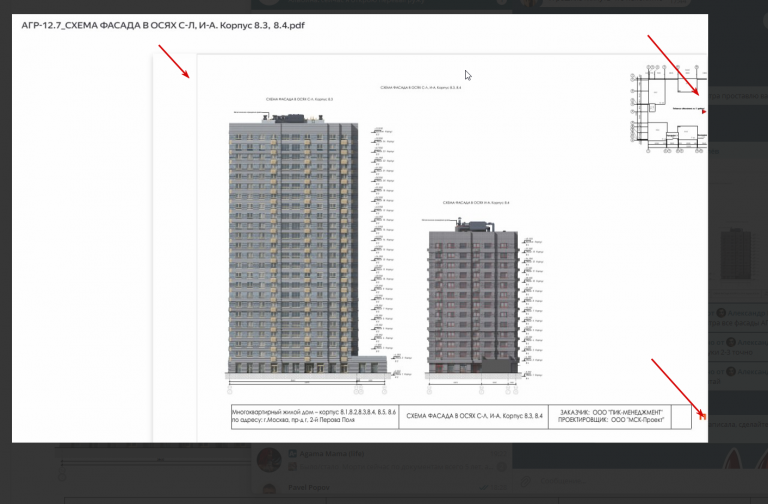Click the rooftop equipment on tall building
Viewport: 768px width, 504px height.
[x=293, y=118]
